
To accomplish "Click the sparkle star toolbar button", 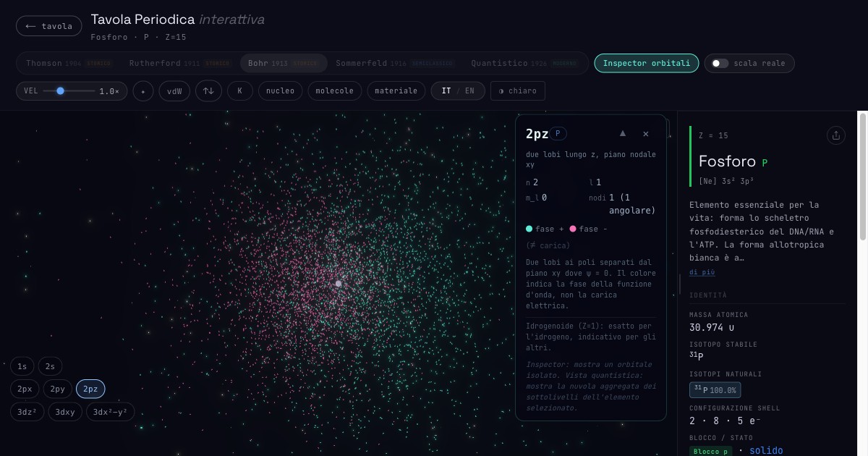I will coord(143,91).
